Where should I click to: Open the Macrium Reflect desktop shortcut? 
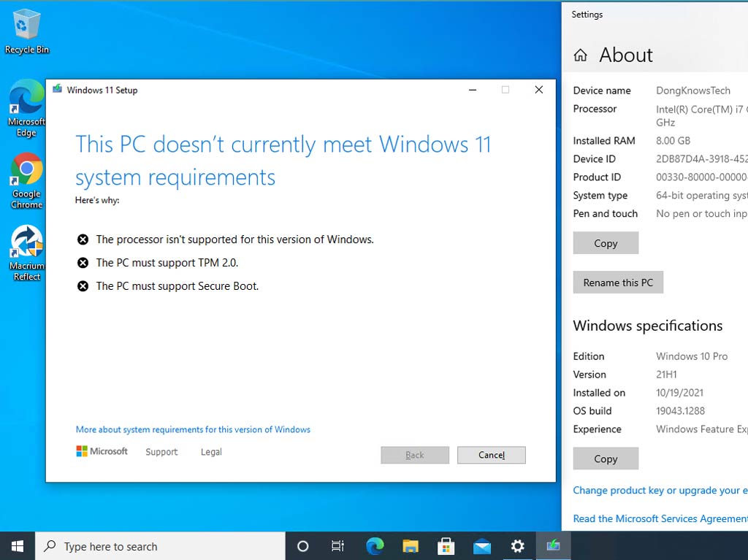27,253
